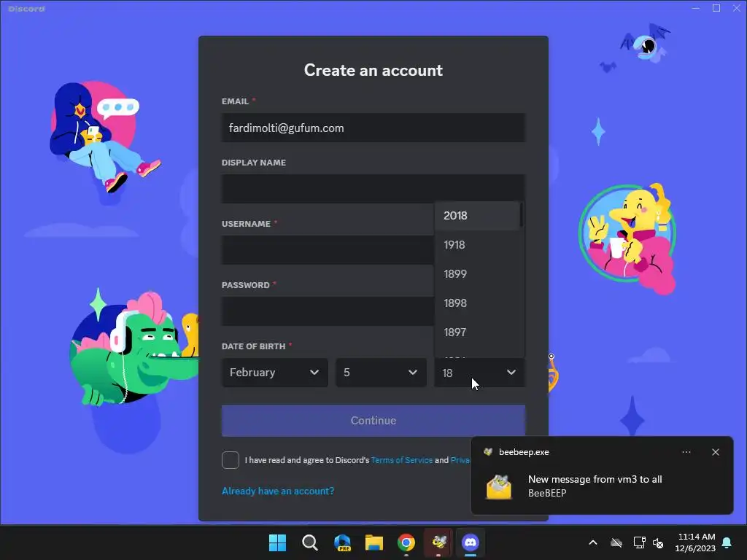Select 2018 from the year list
747x560 pixels.
point(477,216)
